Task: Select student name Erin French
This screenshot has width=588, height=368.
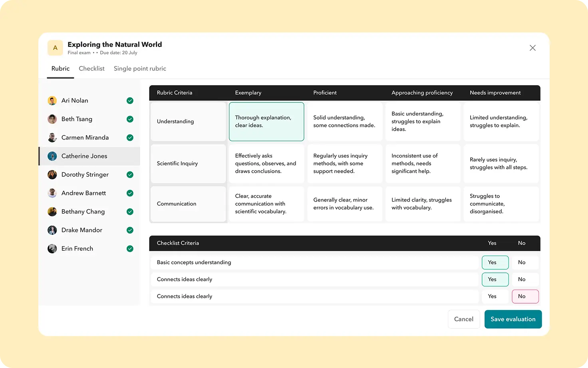Action: 77,249
